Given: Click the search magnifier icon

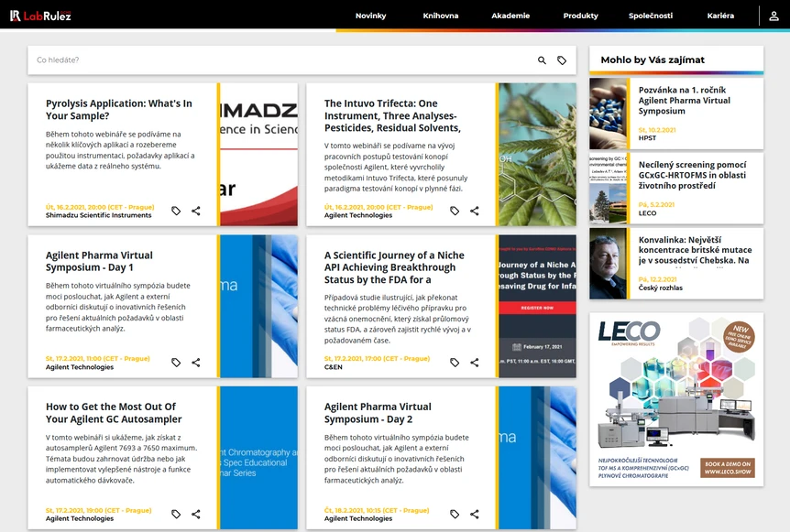Looking at the screenshot, I should [542, 58].
